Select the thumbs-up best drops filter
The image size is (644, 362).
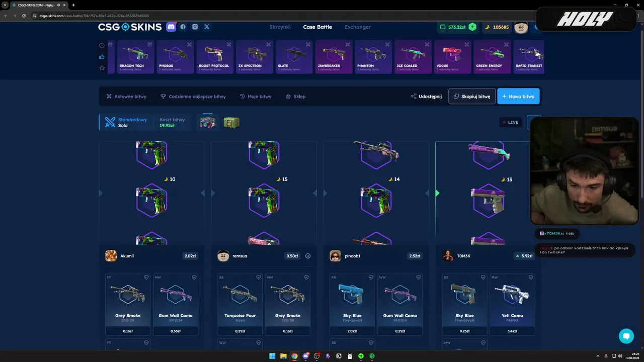coord(102,57)
